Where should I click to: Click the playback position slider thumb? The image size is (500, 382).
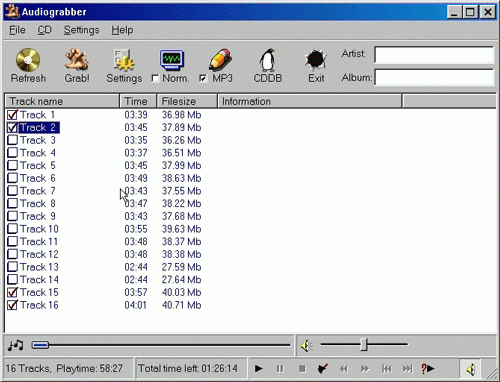[40, 345]
